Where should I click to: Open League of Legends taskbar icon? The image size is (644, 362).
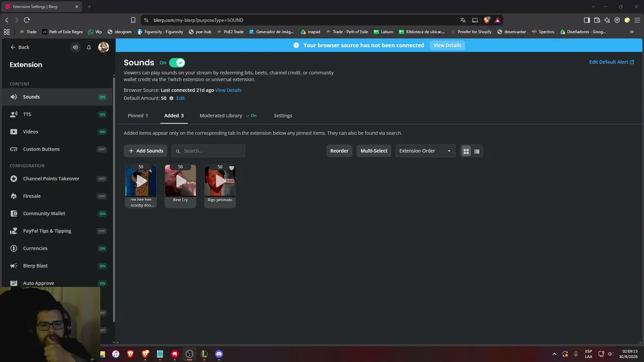tap(204, 354)
